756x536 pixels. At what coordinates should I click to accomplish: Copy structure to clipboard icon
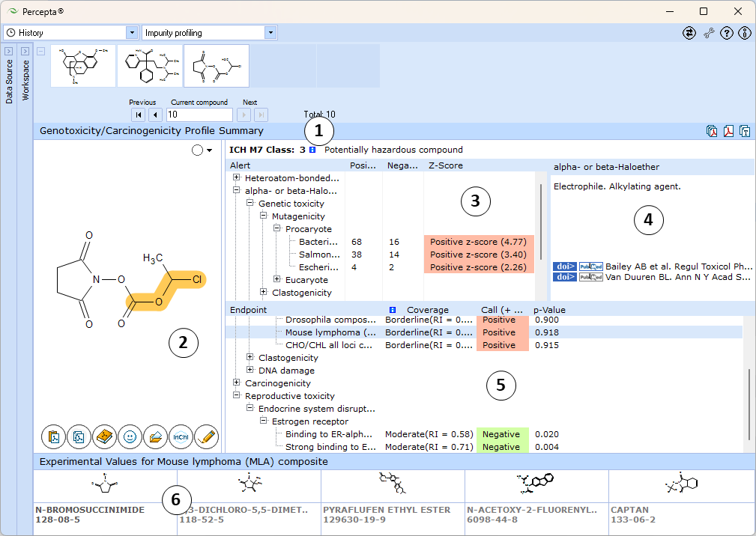point(79,436)
